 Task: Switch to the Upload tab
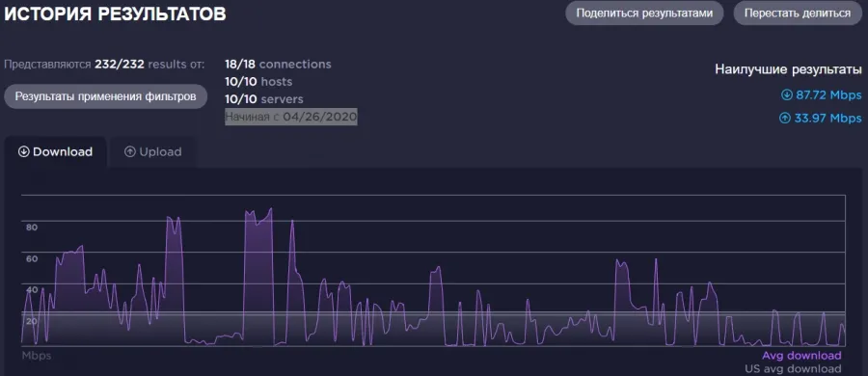152,151
